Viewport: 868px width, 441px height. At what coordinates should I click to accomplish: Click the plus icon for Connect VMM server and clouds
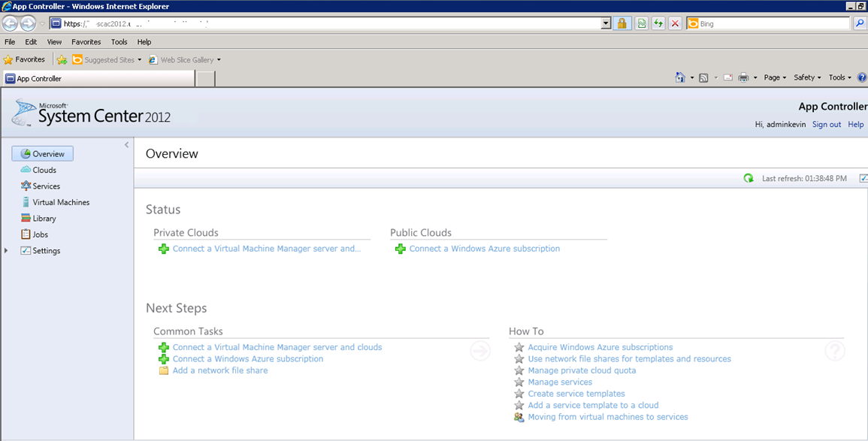(164, 348)
